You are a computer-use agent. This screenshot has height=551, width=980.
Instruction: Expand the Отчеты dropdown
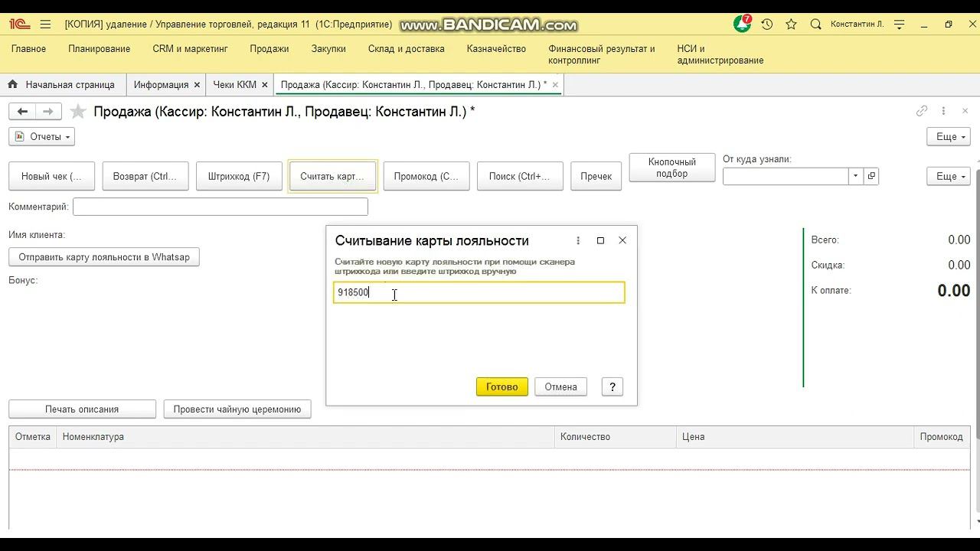coord(41,136)
